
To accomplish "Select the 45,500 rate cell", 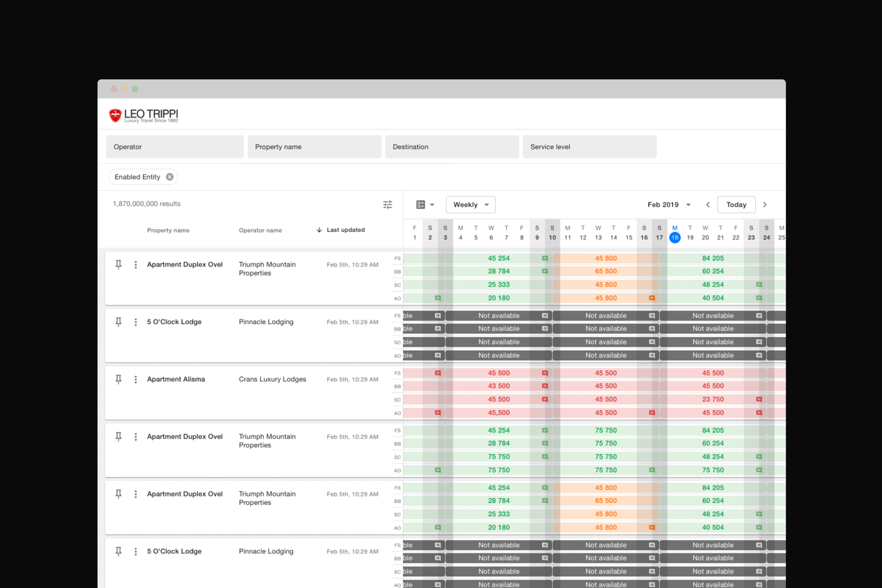I will click(x=498, y=413).
